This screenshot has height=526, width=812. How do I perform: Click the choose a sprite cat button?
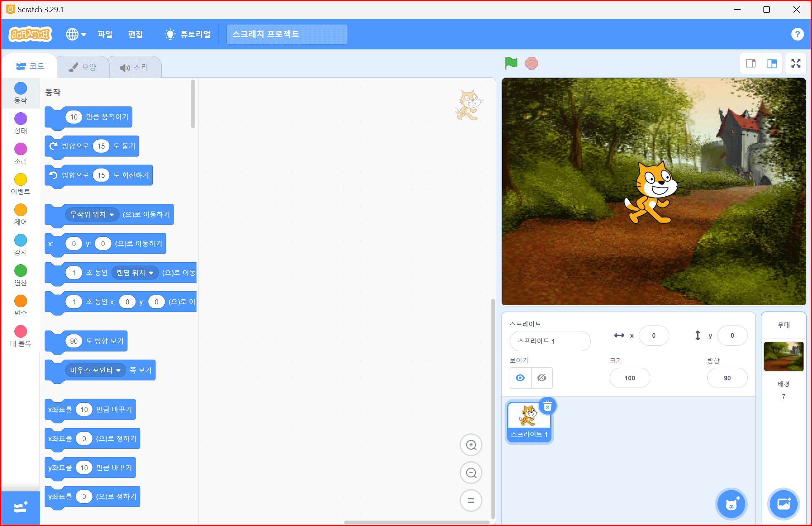click(x=731, y=504)
